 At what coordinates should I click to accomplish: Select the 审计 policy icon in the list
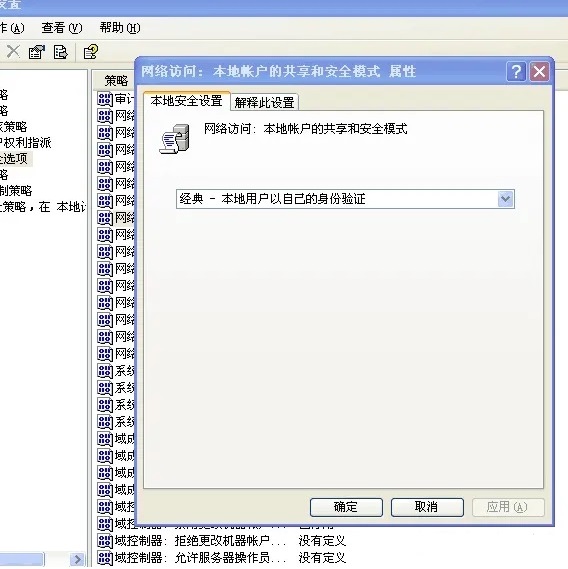(105, 99)
